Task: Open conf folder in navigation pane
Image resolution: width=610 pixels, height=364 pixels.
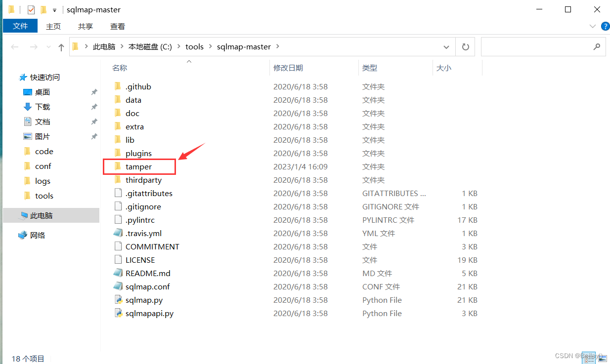Action: tap(43, 166)
